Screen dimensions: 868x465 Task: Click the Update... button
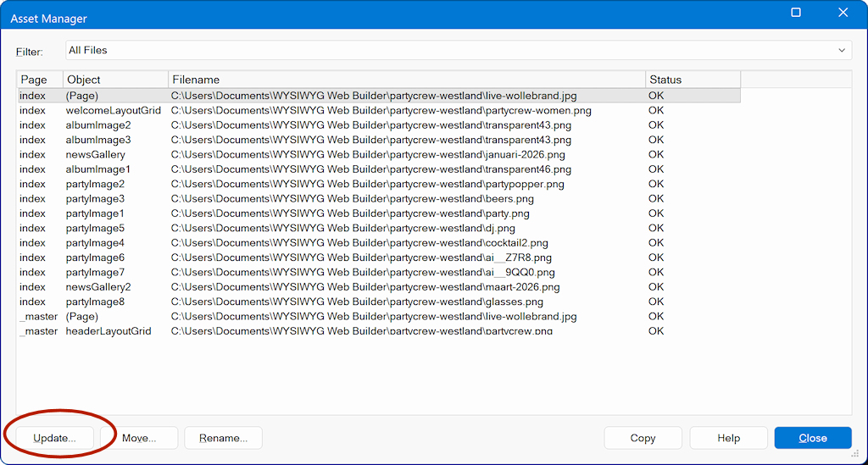(54, 438)
